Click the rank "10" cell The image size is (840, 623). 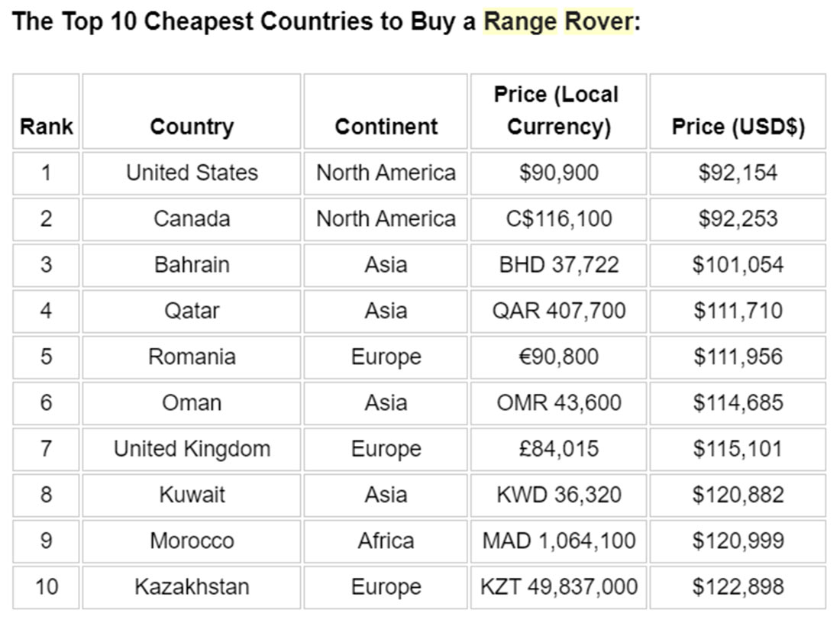(x=46, y=587)
